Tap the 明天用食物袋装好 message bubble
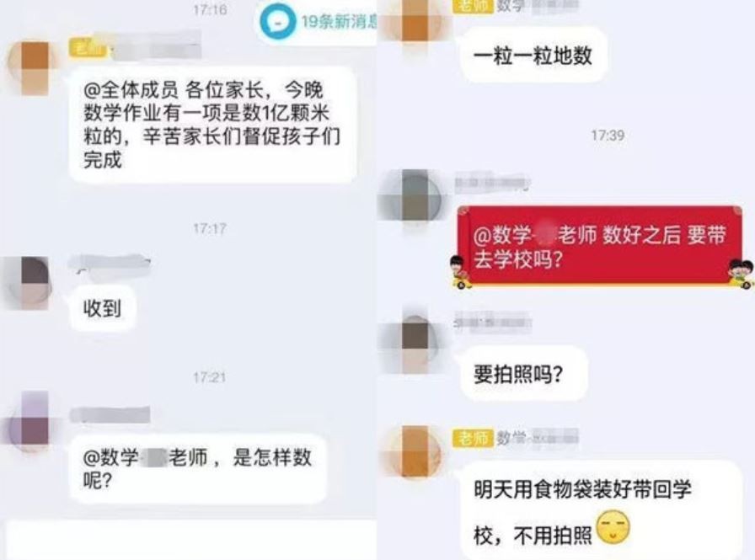The image size is (755, 560). click(601, 510)
